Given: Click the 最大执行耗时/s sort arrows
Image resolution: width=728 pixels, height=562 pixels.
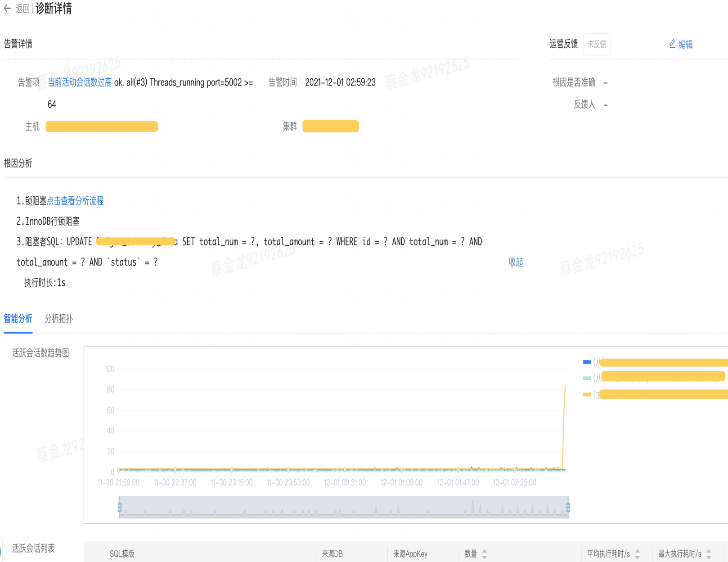Looking at the screenshot, I should pos(709,554).
